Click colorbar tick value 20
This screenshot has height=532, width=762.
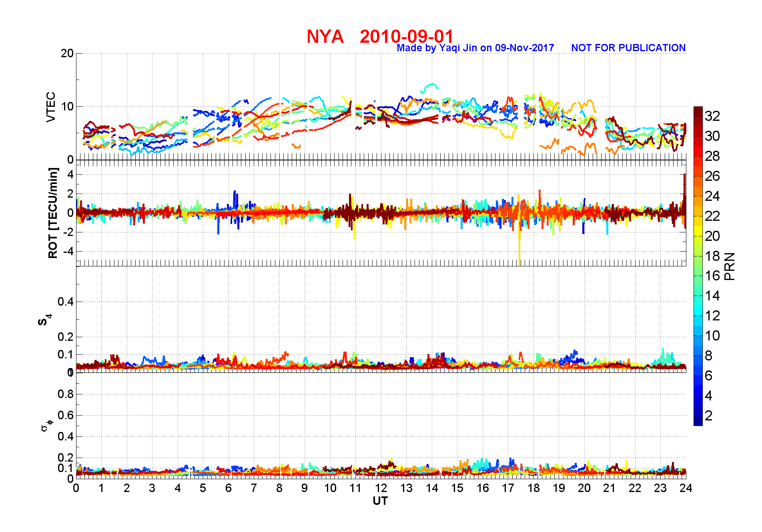[712, 236]
